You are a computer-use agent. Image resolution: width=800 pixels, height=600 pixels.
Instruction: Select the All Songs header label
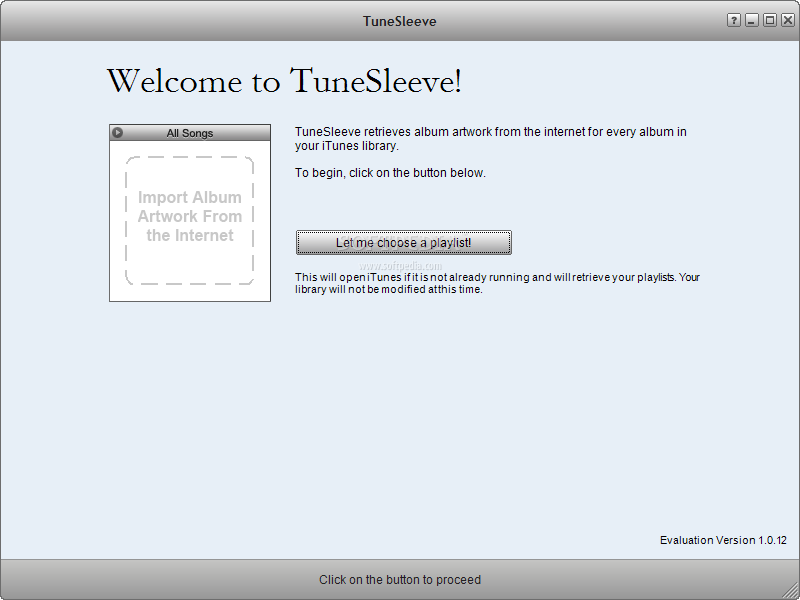point(190,133)
